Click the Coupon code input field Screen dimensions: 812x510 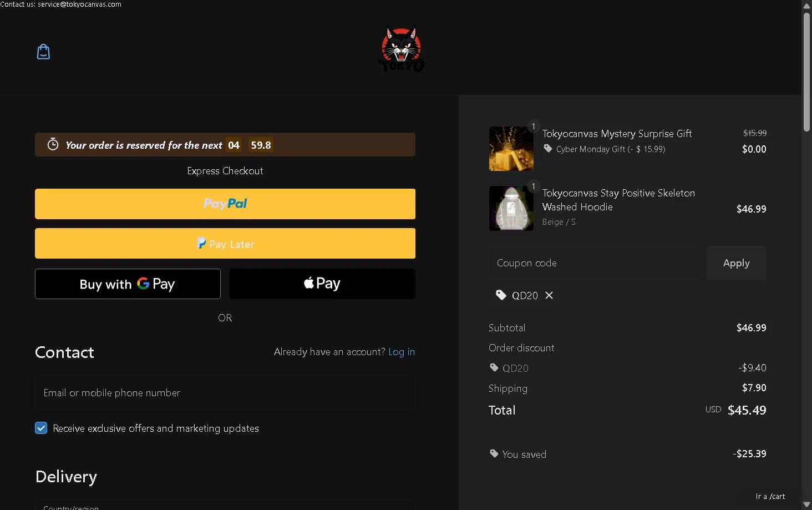point(595,263)
